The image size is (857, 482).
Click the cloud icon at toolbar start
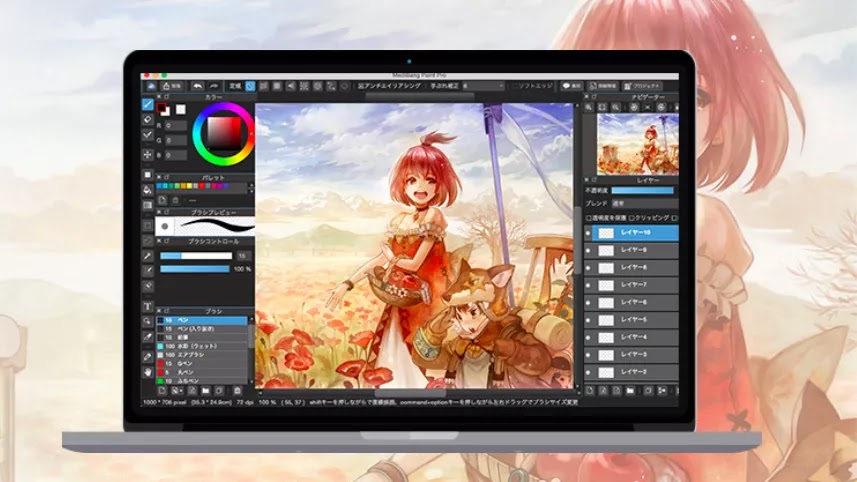point(151,86)
